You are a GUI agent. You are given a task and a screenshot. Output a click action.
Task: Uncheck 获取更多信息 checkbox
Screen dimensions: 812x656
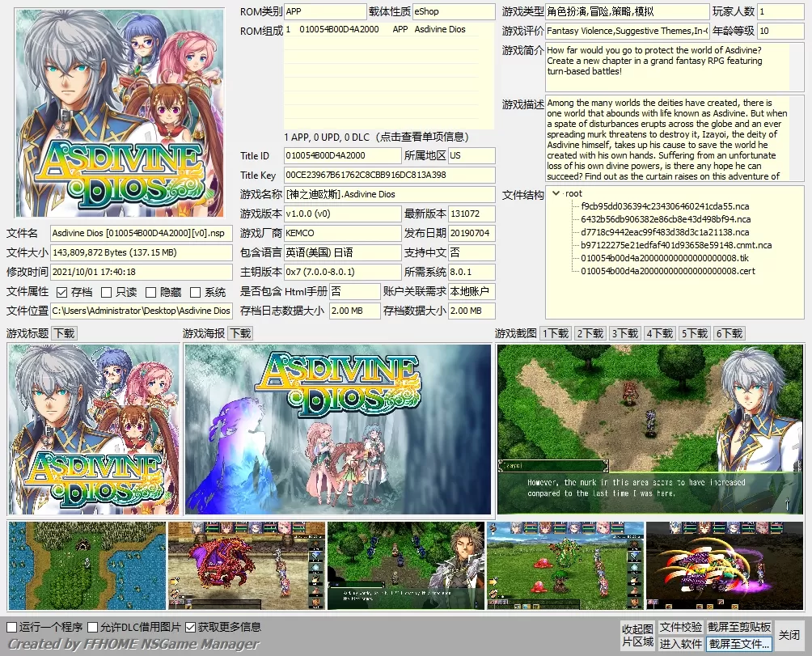point(190,627)
